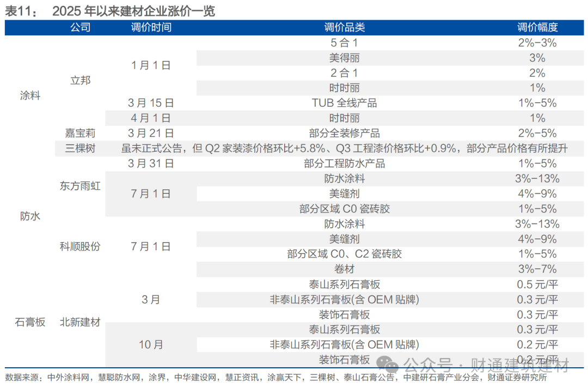Select product cell 5合1

pyautogui.click(x=345, y=43)
